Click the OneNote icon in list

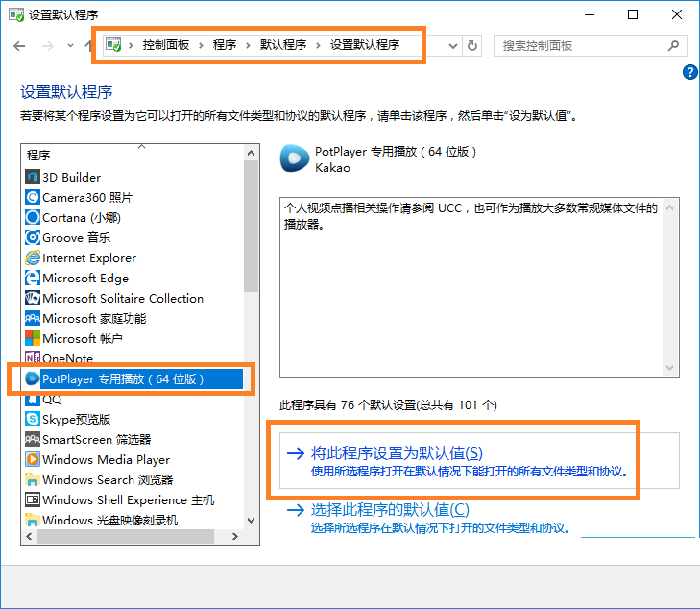33,357
